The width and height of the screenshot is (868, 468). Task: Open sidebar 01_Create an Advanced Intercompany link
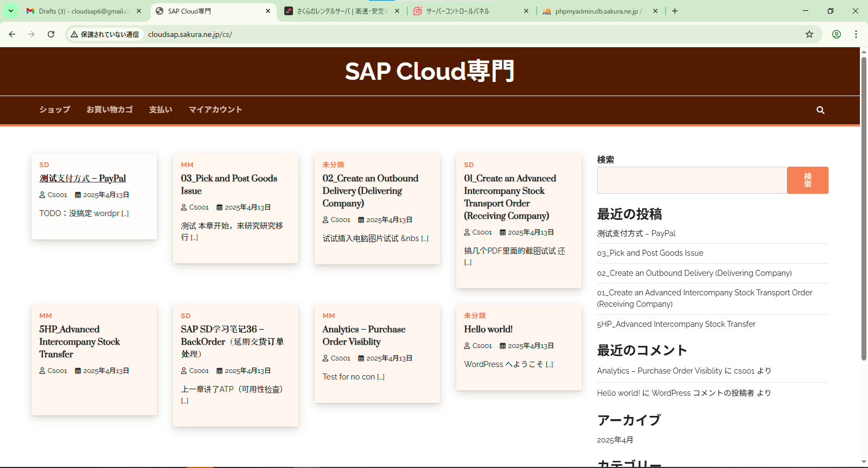tap(705, 298)
